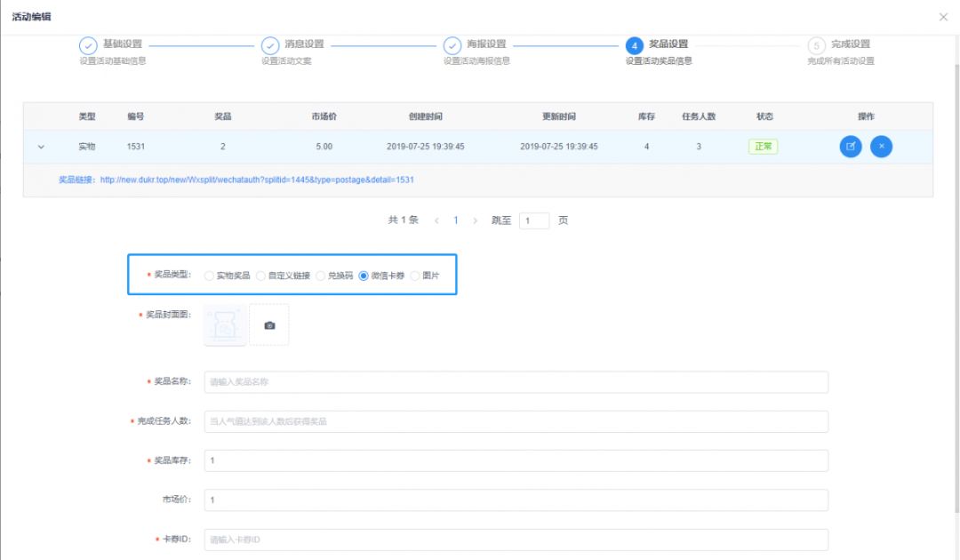Focus the 卡券ID input field
Viewport: 960px width, 560px height.
[x=516, y=540]
